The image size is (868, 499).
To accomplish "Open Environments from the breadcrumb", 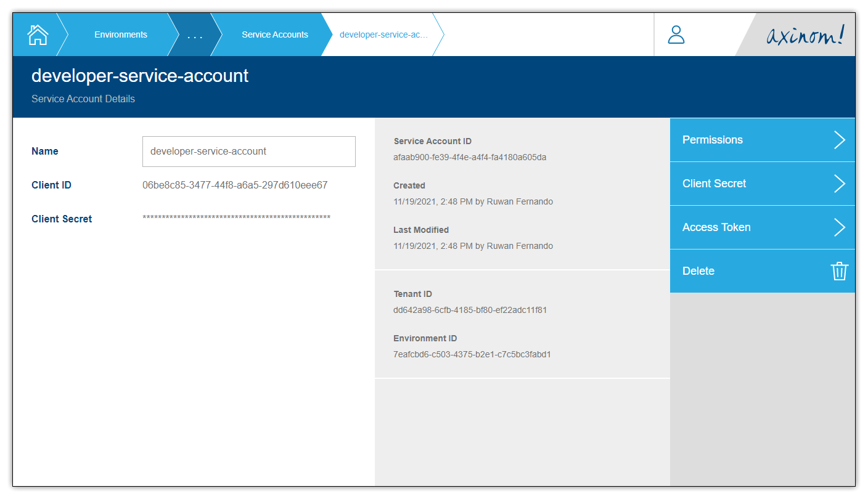I will point(120,34).
